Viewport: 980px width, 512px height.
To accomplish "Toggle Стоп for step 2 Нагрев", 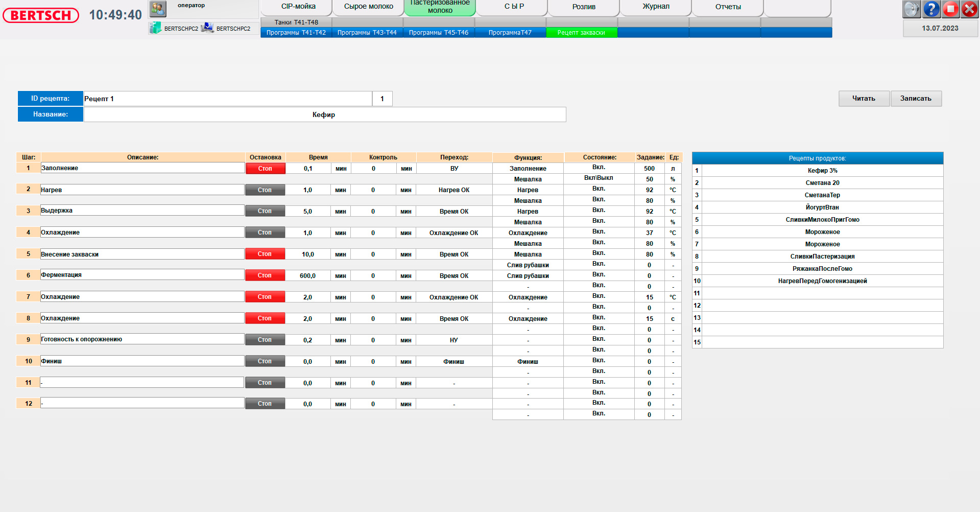I will (265, 190).
